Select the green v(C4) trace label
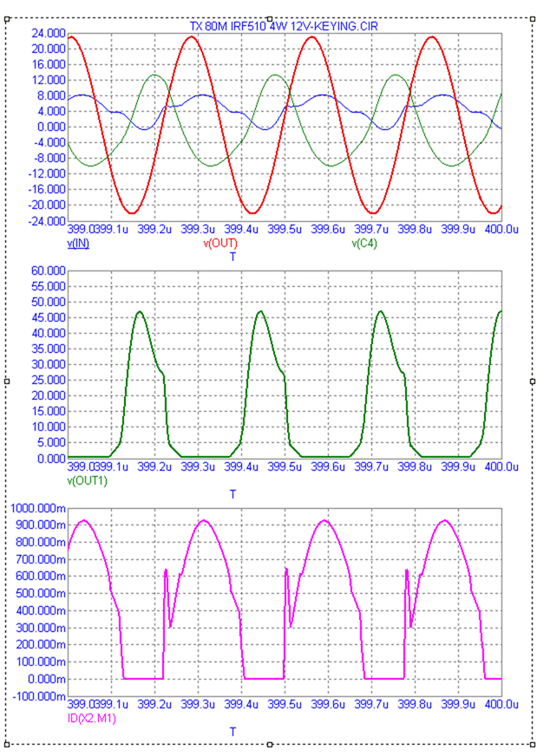This screenshot has height=756, width=537. click(x=366, y=244)
